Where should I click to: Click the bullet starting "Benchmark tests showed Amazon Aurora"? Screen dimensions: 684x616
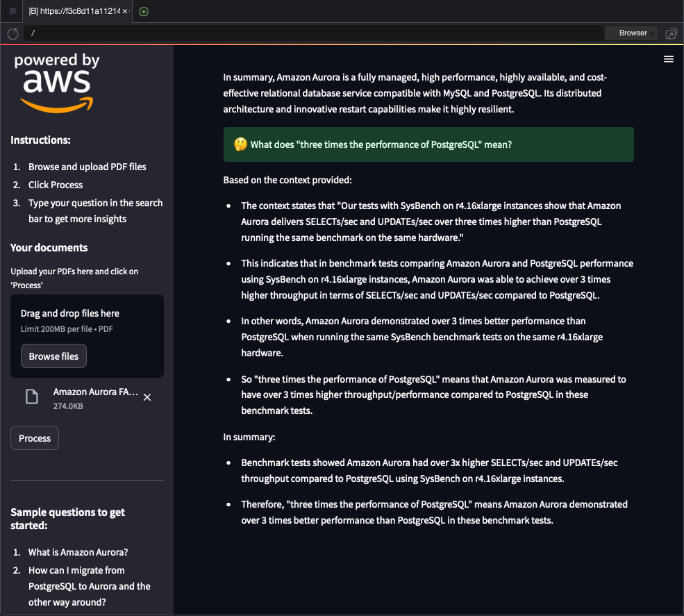point(429,471)
